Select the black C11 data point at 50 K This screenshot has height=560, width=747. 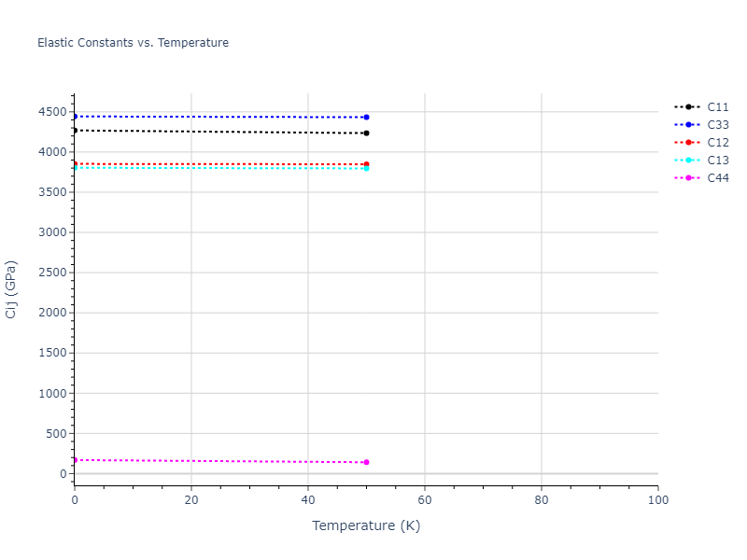(366, 133)
